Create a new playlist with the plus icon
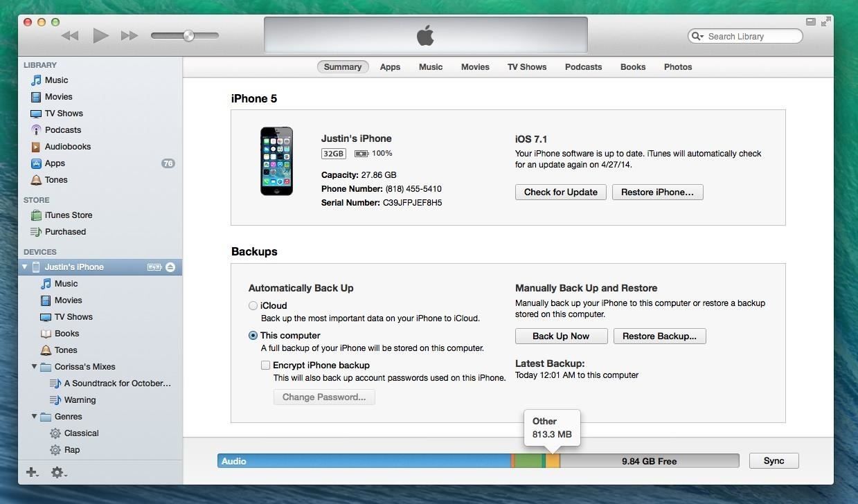Viewport: 858px width, 504px height. tap(31, 472)
